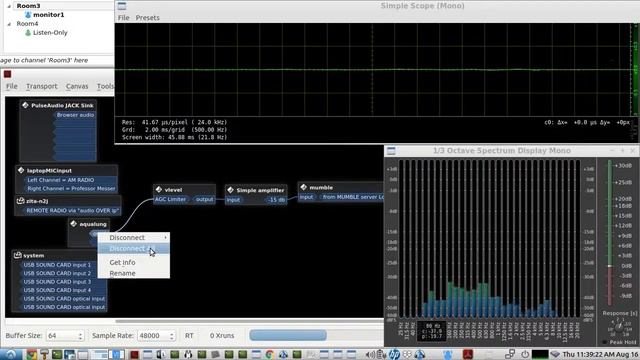Select the Browser audio port
Image resolution: width=640 pixels, height=360 pixels.
point(75,115)
